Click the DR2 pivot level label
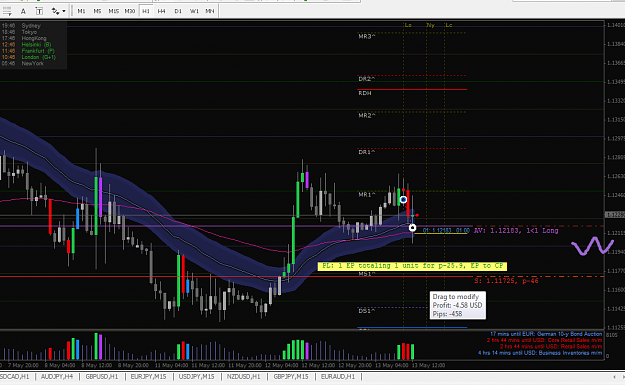 367,79
